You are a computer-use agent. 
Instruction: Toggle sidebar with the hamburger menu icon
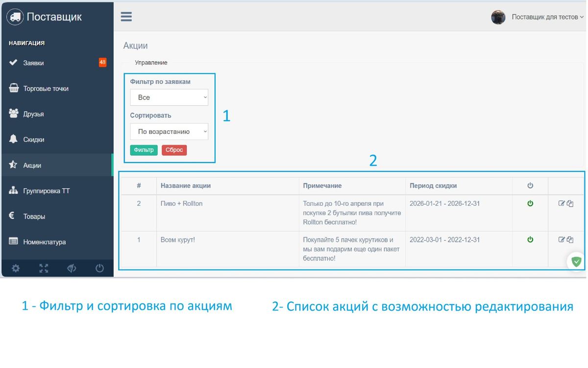(x=126, y=16)
